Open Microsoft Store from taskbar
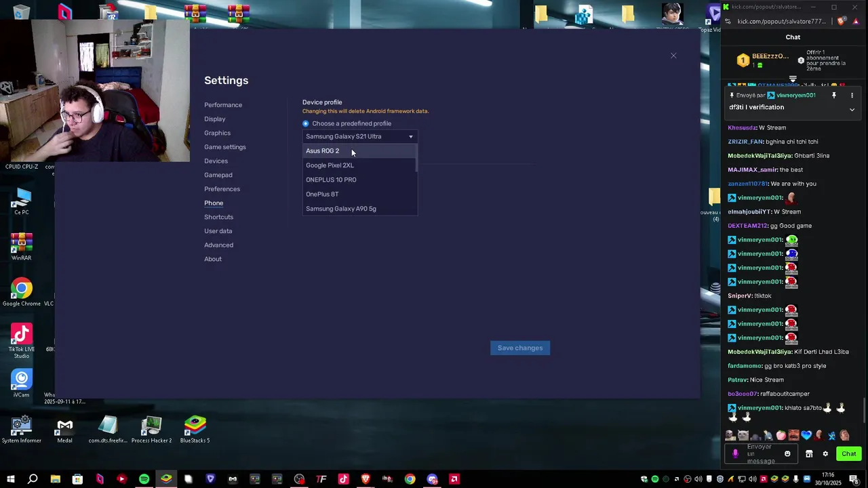868x488 pixels. tap(77, 479)
